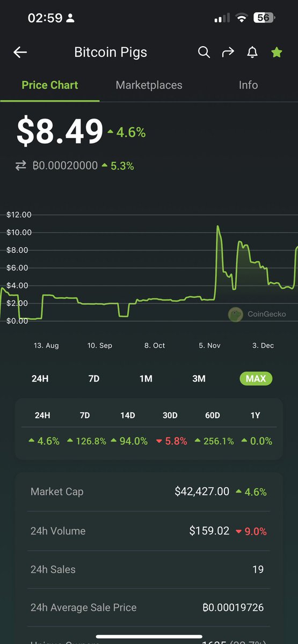This screenshot has height=644, width=298.
Task: Tap the Market Cap $42,427.00 value
Action: click(202, 492)
